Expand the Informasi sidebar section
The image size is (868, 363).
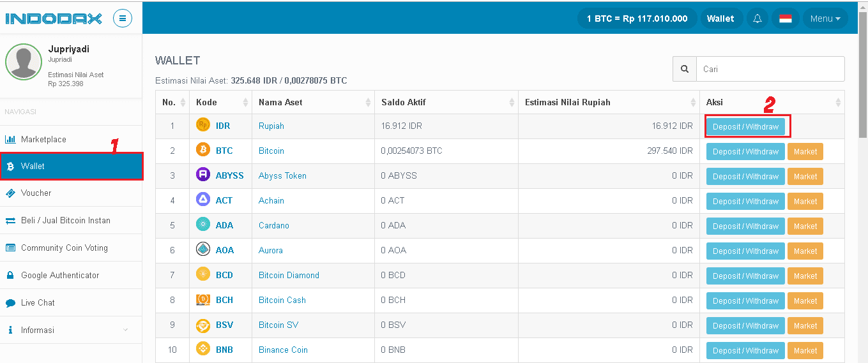pyautogui.click(x=71, y=330)
